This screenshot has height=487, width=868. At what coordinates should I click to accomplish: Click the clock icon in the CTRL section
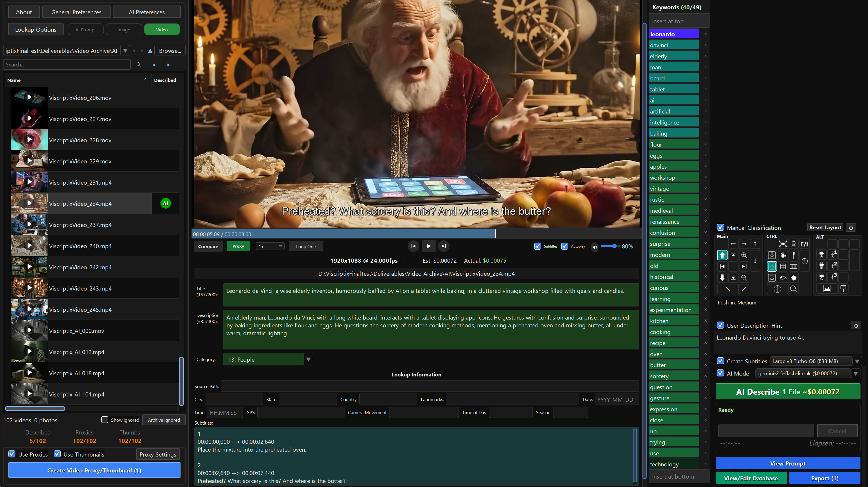tap(805, 262)
